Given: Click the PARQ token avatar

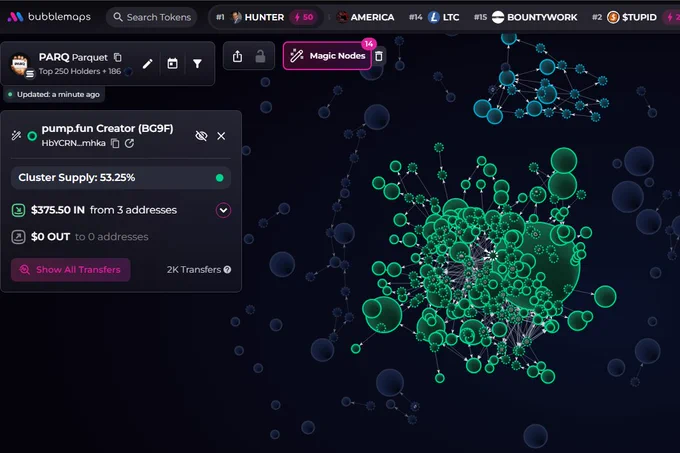Looking at the screenshot, I should (20, 64).
